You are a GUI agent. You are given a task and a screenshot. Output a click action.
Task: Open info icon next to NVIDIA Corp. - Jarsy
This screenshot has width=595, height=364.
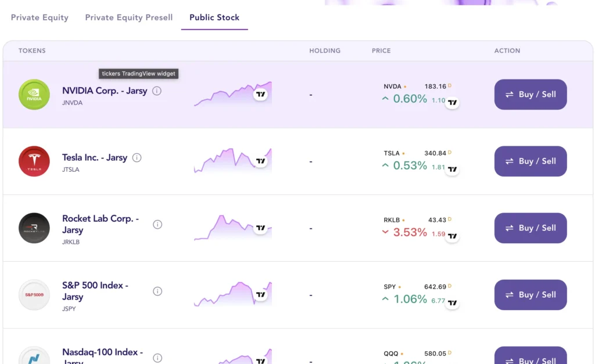click(157, 91)
